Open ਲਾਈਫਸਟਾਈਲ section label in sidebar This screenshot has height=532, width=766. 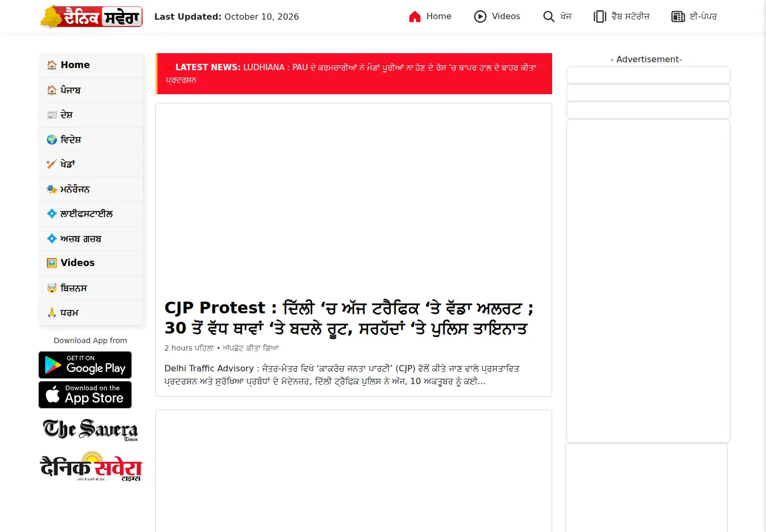coord(87,213)
